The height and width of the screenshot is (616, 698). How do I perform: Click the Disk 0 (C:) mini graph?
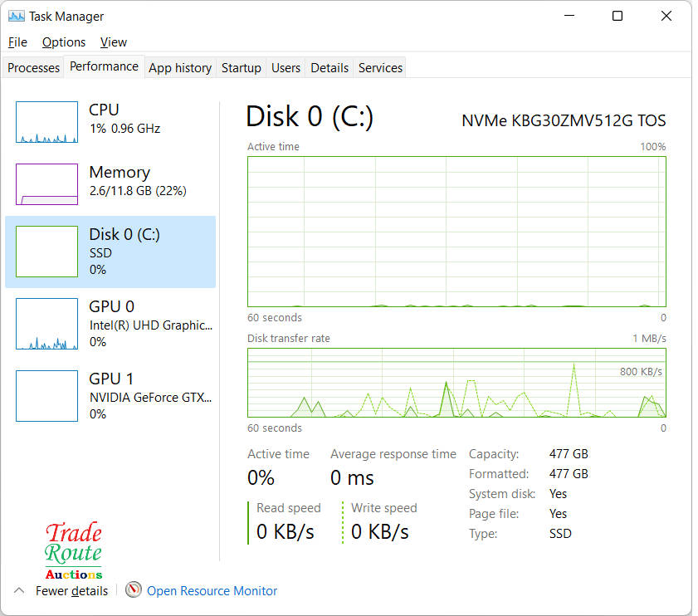(46, 252)
